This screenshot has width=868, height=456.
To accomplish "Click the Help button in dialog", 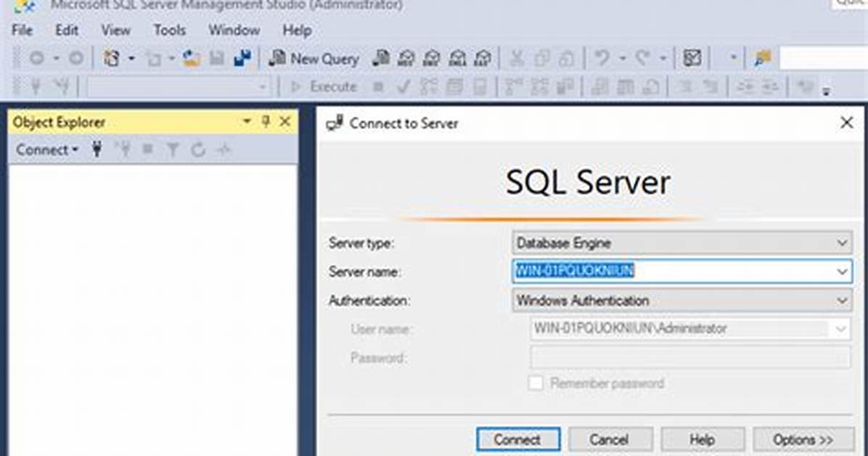I will [703, 439].
